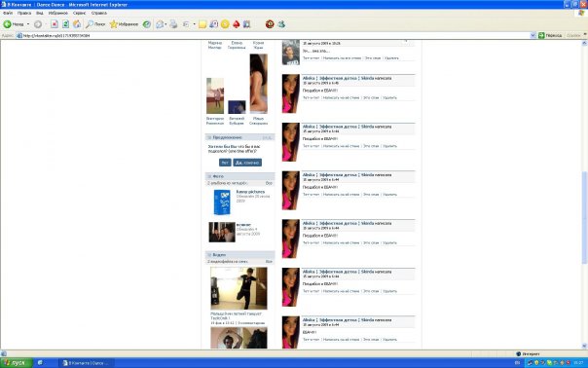Click the yellow note toolbar icon

(202, 24)
